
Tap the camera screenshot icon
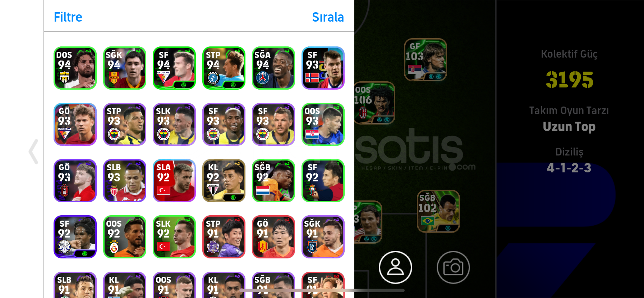[x=453, y=267]
